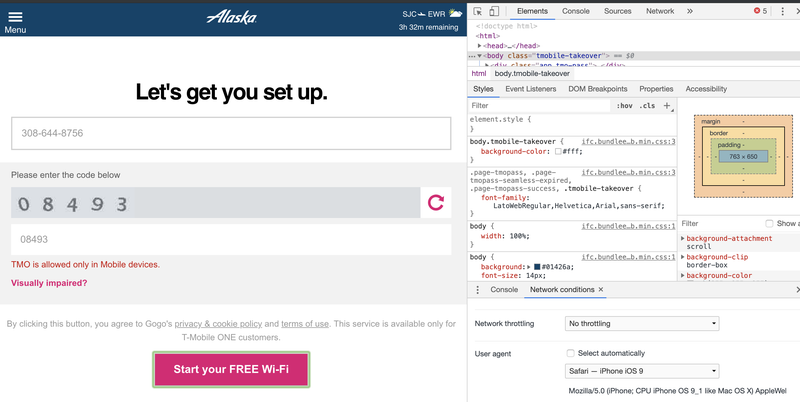The image size is (800, 402).
Task: Switch to the Console tab in top bar
Action: coord(576,11)
